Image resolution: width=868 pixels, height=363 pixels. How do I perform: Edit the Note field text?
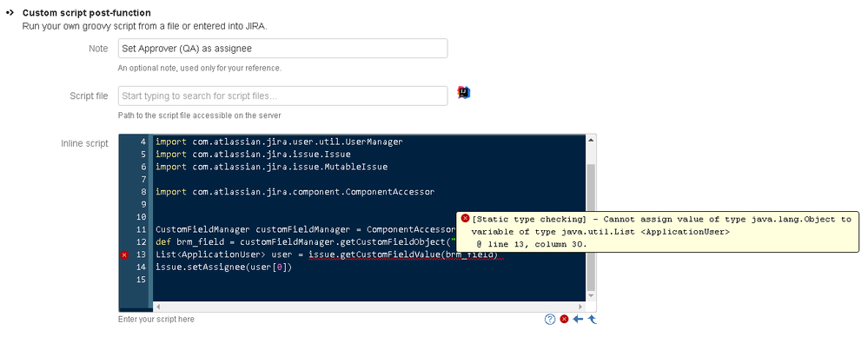pos(283,49)
